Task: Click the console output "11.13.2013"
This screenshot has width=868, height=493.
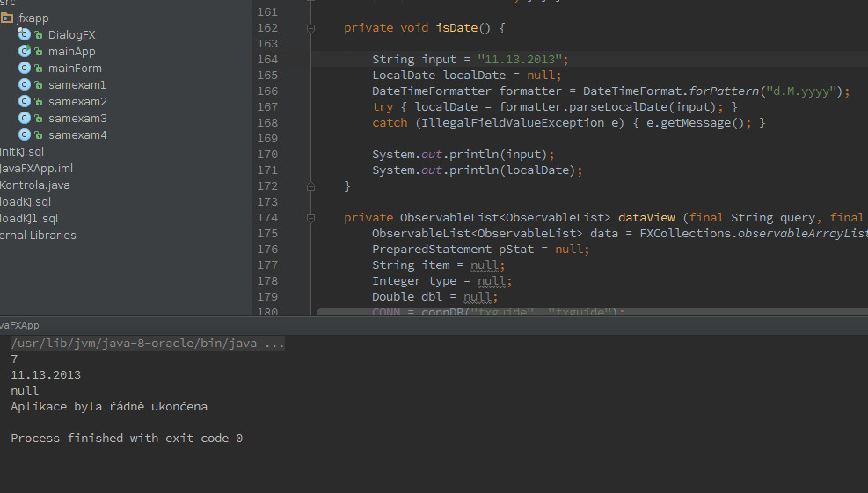Action: 46,375
